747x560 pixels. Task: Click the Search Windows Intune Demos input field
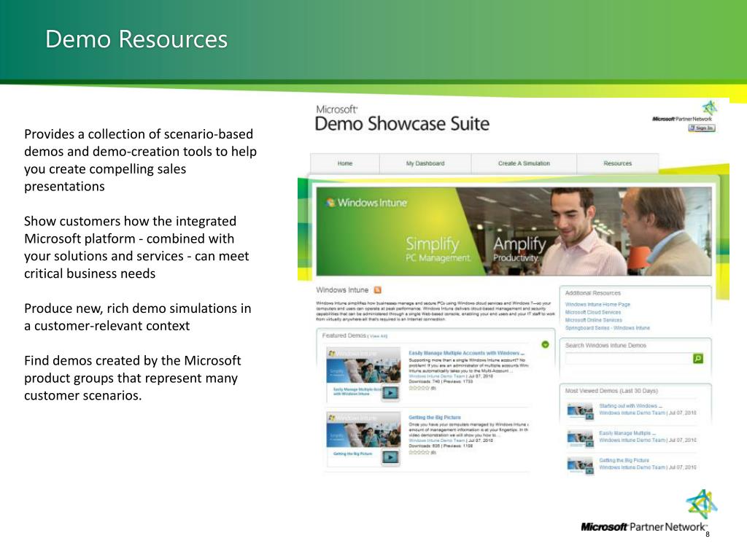click(628, 359)
